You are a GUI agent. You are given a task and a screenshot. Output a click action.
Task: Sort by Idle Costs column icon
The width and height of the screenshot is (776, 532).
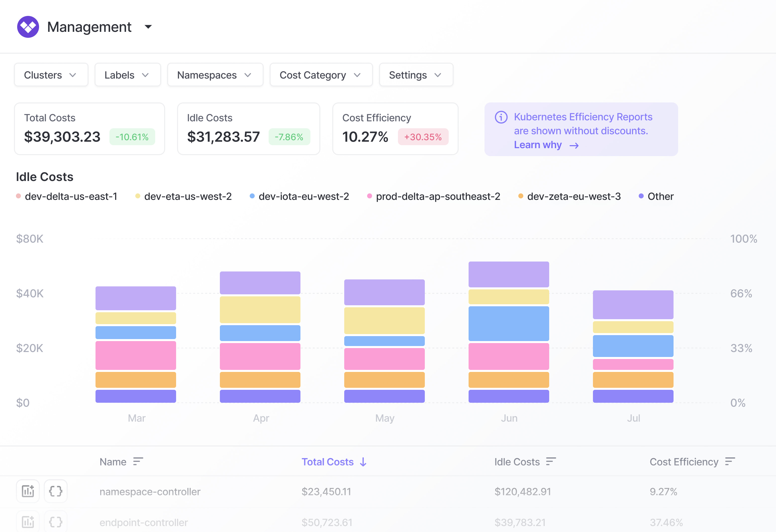[551, 462]
